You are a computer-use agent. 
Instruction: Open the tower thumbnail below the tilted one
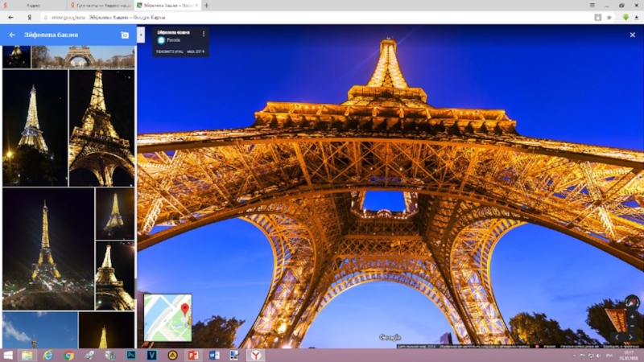click(115, 275)
